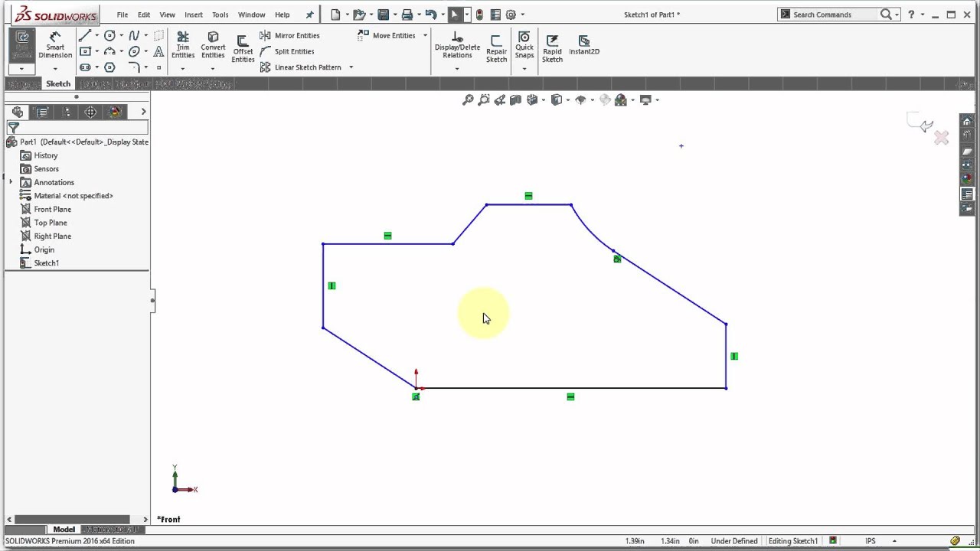
Task: Click Display/Delete Relations
Action: [457, 45]
